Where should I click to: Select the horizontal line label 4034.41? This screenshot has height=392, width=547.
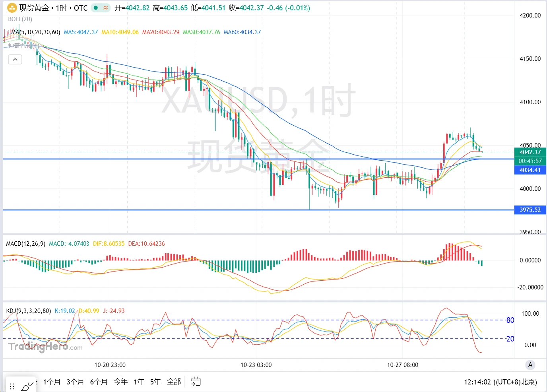tap(530, 170)
